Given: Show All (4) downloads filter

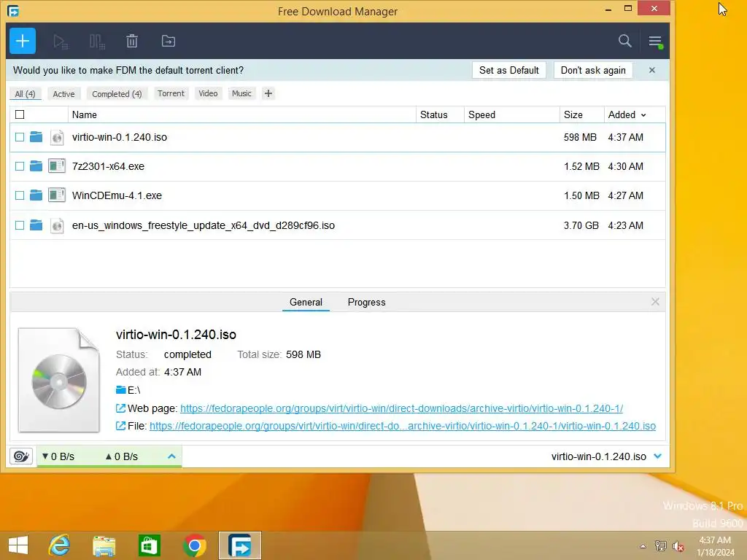Looking at the screenshot, I should 26,94.
